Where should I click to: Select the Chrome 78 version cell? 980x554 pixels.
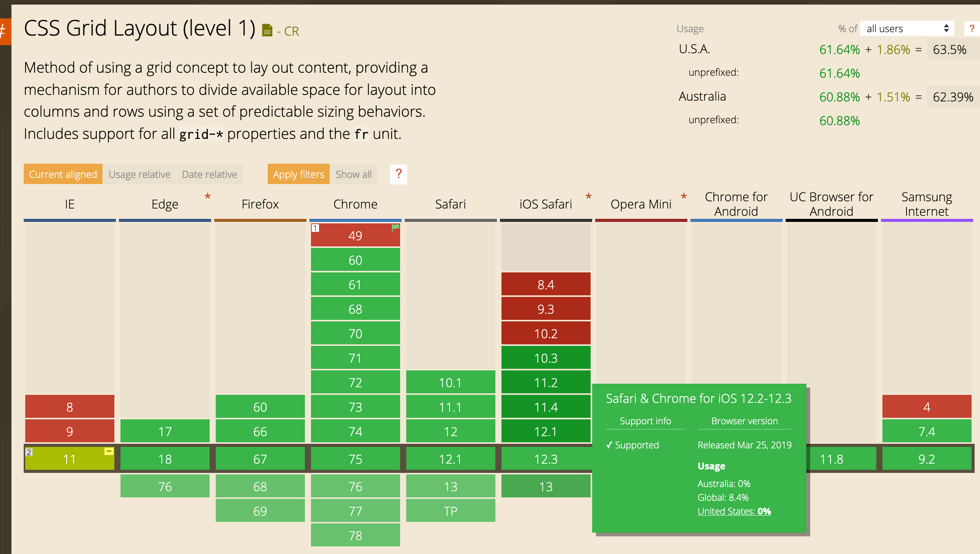tap(355, 535)
